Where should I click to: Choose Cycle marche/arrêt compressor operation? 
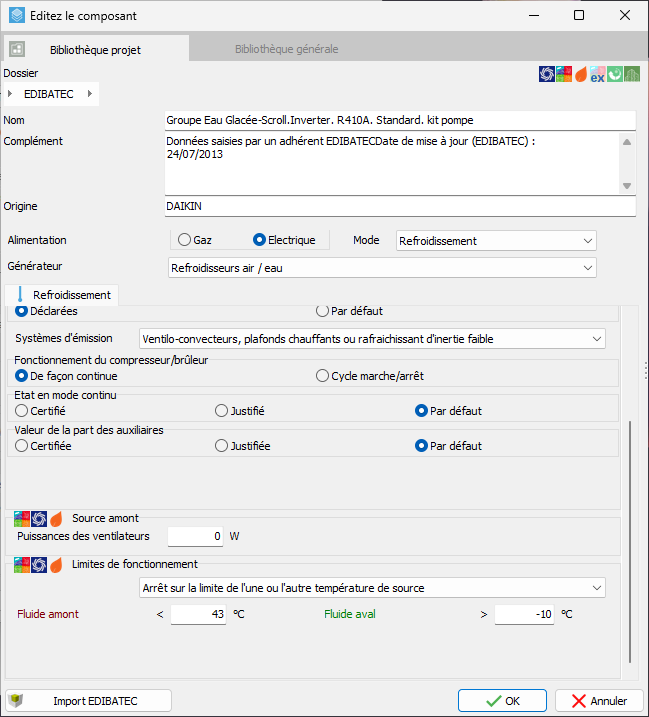point(370,376)
